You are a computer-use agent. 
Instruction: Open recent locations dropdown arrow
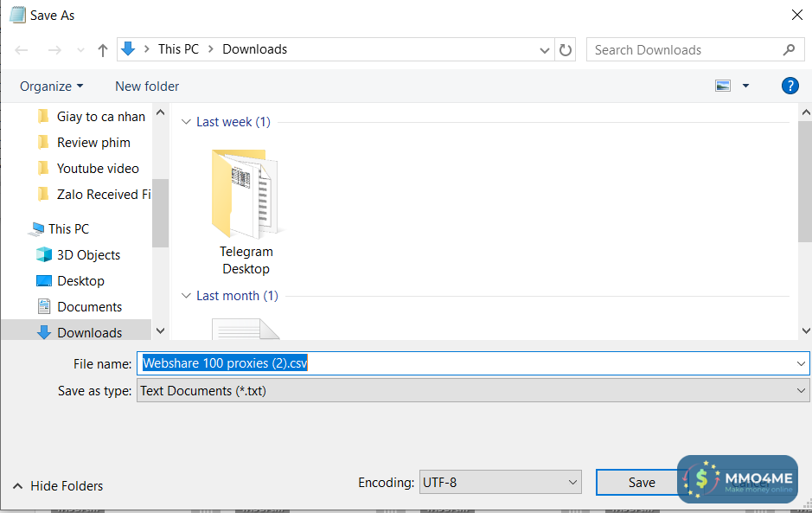click(x=80, y=50)
